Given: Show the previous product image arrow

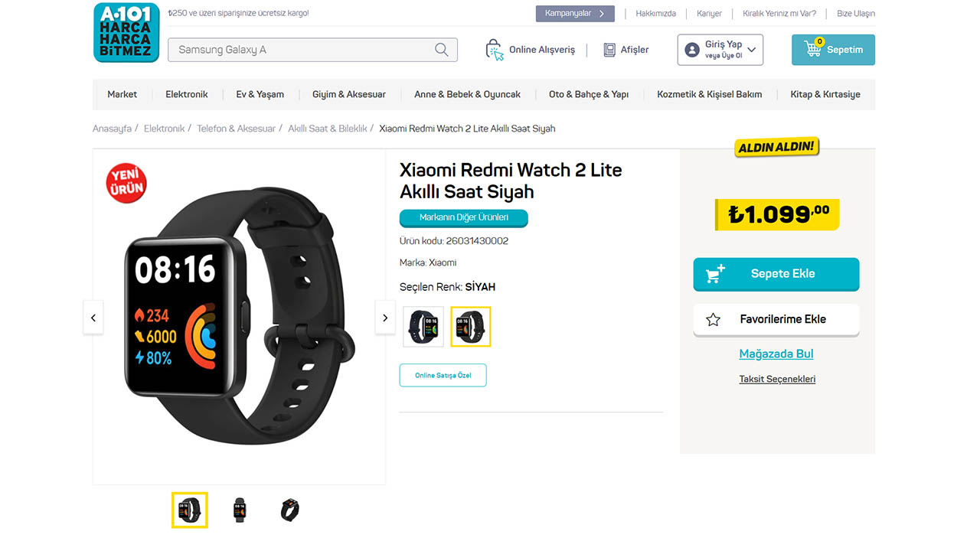Looking at the screenshot, I should (93, 318).
